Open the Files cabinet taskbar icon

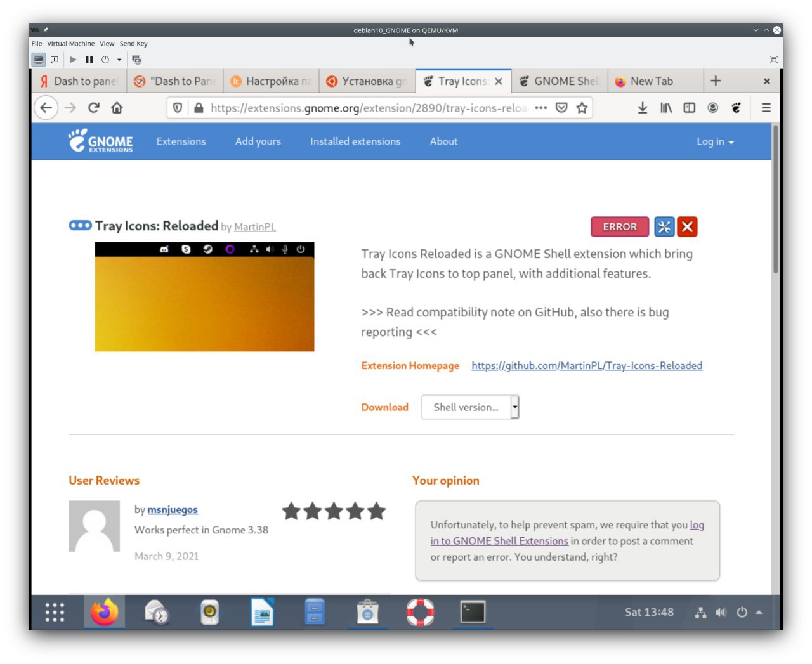point(315,612)
